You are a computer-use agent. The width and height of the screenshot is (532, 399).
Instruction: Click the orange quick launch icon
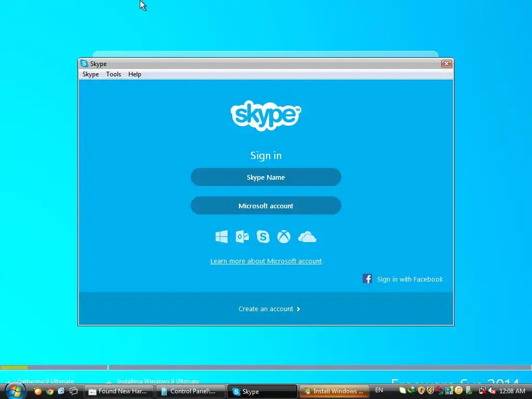pyautogui.click(x=38, y=391)
